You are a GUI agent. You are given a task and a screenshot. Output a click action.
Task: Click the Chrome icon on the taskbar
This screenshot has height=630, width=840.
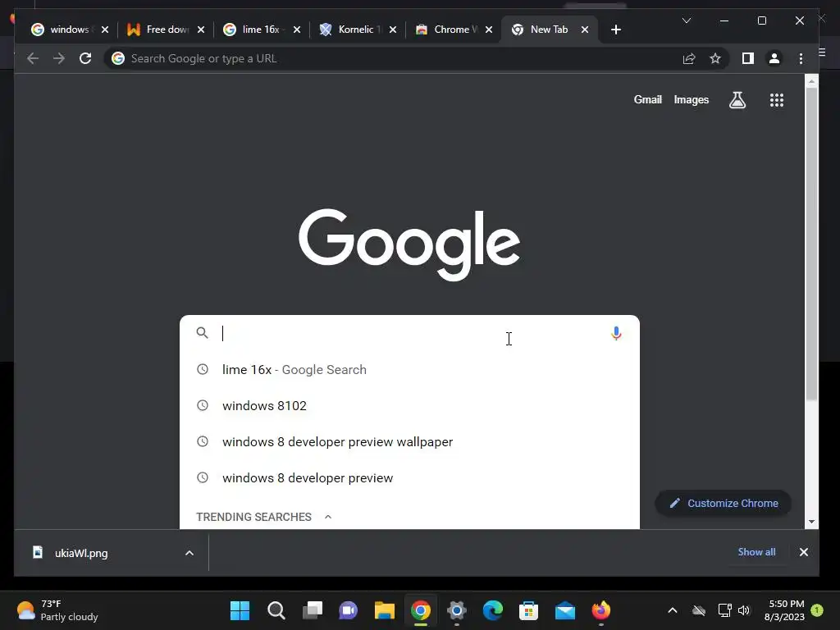click(421, 610)
